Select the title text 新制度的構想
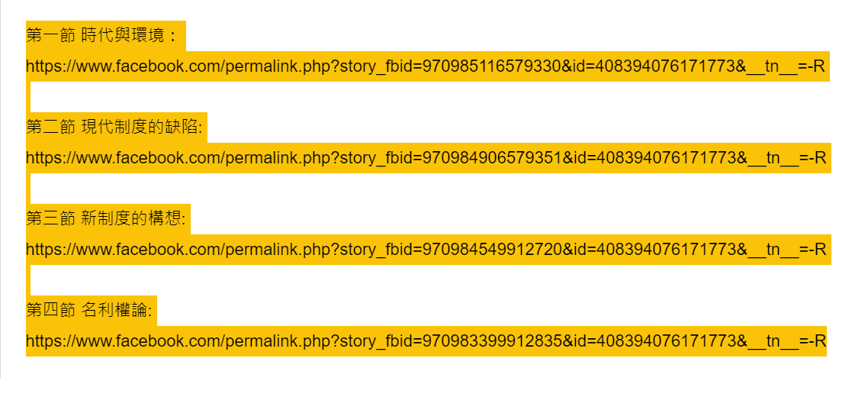 pos(131,219)
